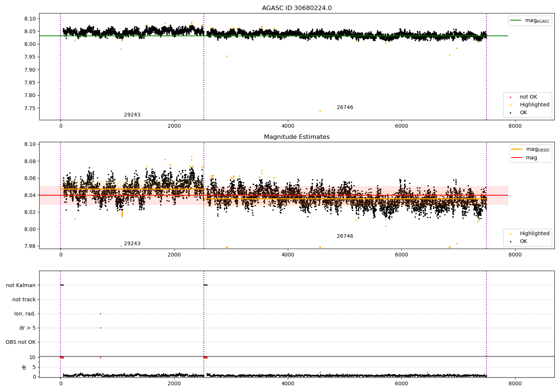This screenshot has width=560, height=392.
Task: Click the 4000 x-tick under the bottom plot
Action: click(288, 384)
